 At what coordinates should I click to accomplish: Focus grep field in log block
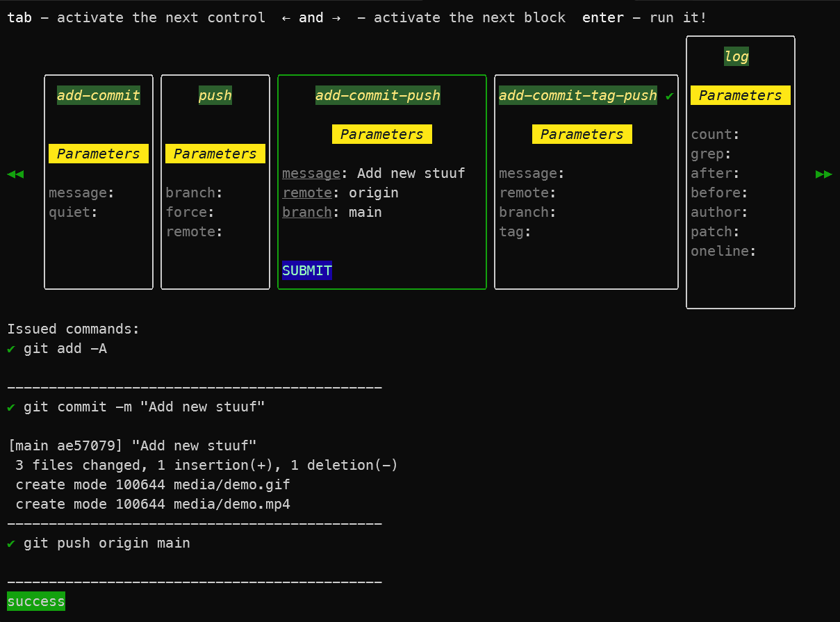click(x=711, y=154)
